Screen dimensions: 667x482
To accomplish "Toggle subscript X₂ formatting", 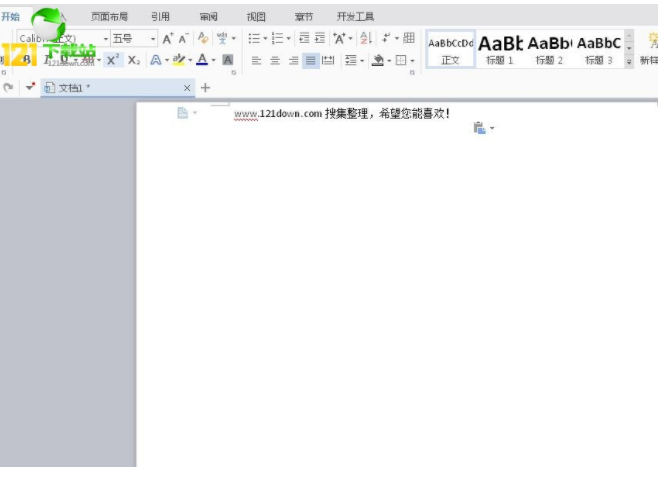I will [x=134, y=60].
